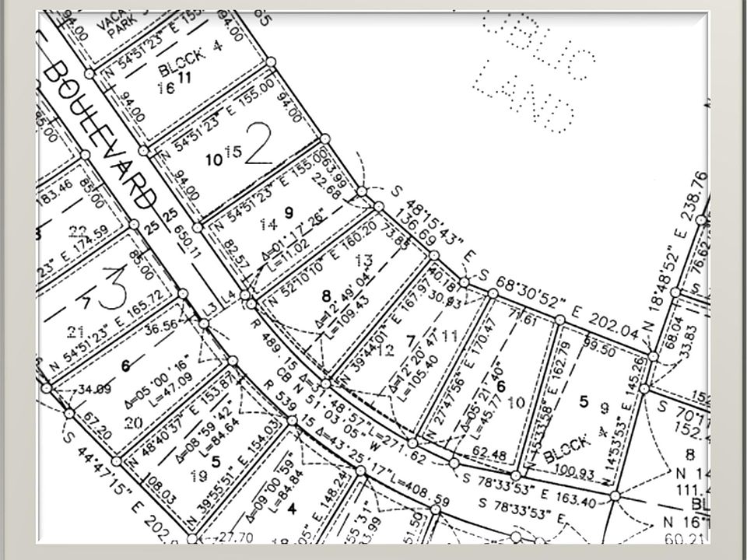The width and height of the screenshot is (747, 560).
Task: Select bearing N 18°48'52" E 238.76
Action: click(676, 251)
